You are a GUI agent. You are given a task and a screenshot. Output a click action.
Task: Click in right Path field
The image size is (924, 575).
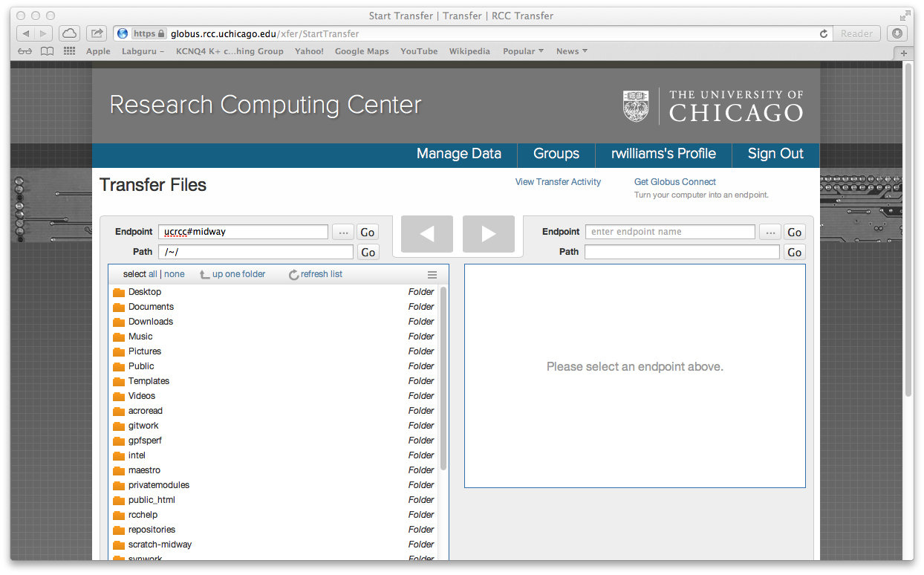(682, 252)
